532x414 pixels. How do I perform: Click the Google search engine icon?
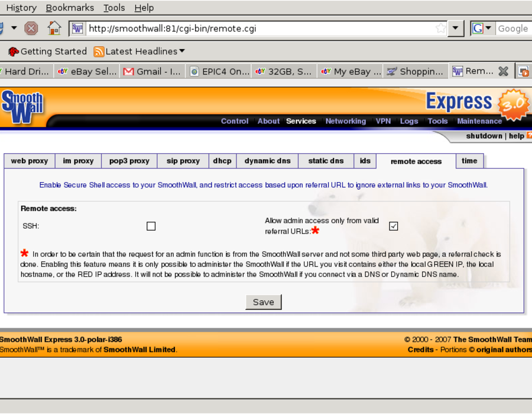(478, 28)
